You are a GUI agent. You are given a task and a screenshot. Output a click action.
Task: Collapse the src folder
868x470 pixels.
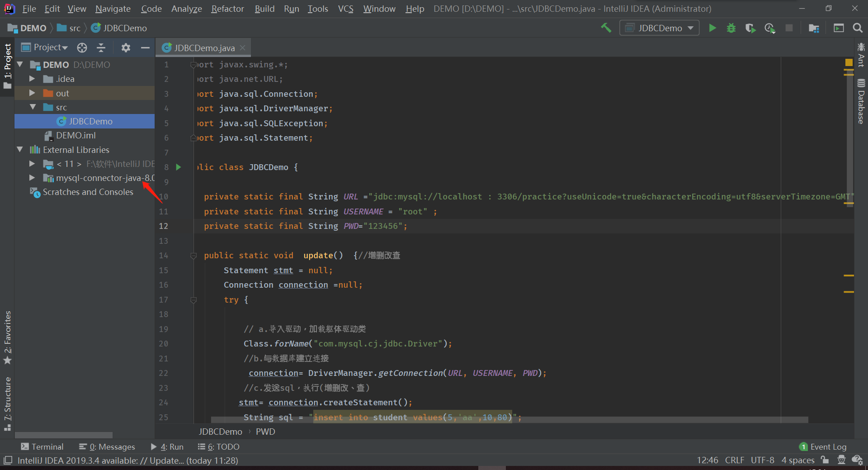[x=33, y=107]
